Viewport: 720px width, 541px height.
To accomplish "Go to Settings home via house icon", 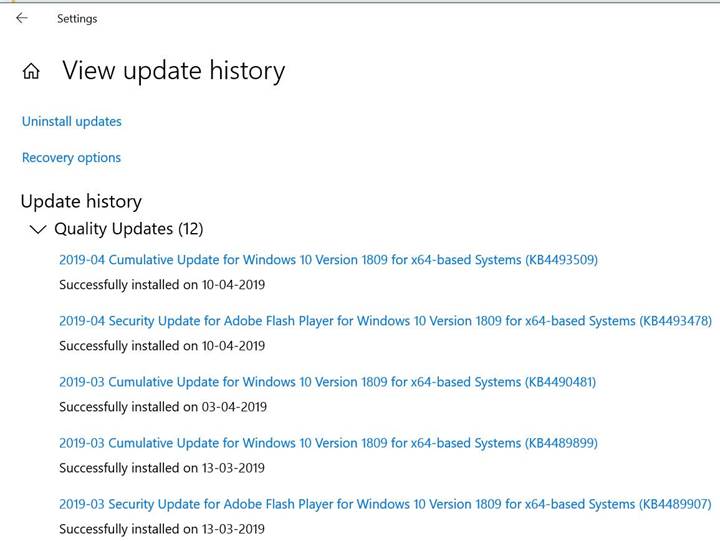I will (x=31, y=71).
